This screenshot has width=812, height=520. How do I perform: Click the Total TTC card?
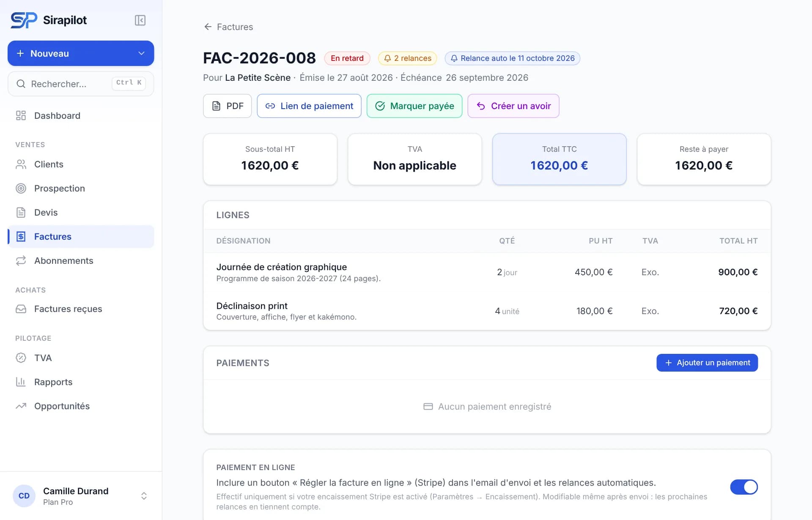coord(559,159)
